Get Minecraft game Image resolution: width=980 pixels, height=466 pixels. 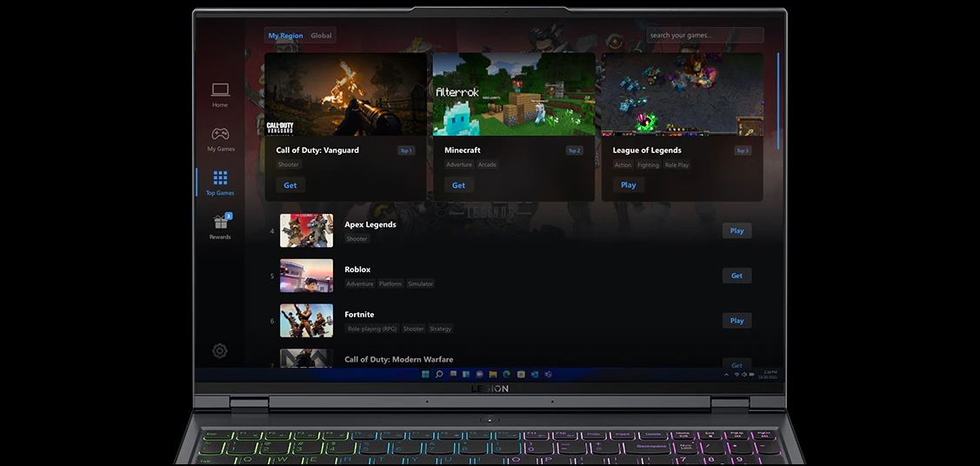click(459, 185)
